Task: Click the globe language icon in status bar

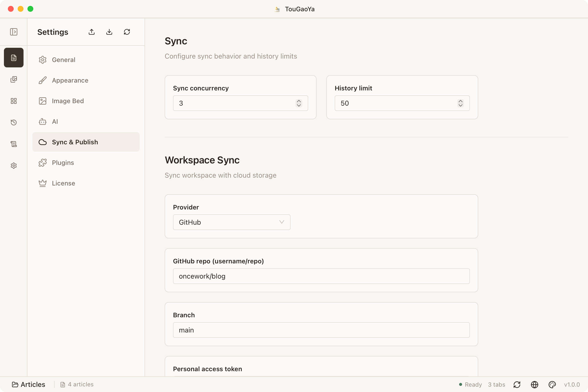Action: 535,384
